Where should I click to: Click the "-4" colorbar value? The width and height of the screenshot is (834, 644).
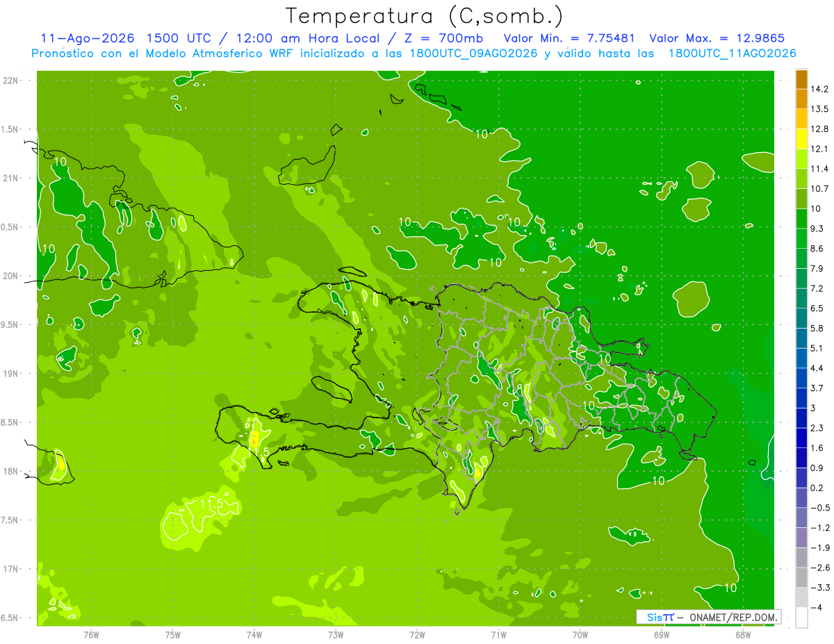[816, 607]
